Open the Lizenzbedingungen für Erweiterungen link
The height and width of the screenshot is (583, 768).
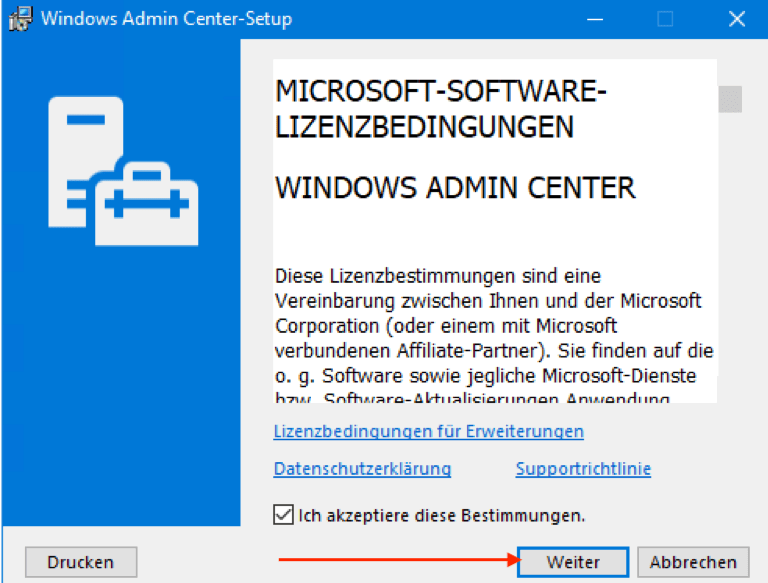tap(429, 431)
